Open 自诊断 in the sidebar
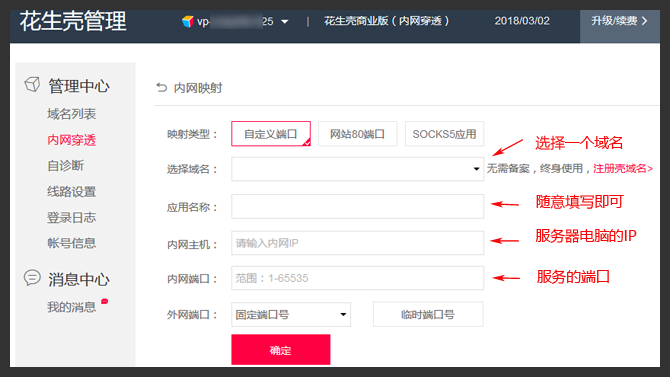Viewport: 670px width, 377px height. tap(65, 165)
